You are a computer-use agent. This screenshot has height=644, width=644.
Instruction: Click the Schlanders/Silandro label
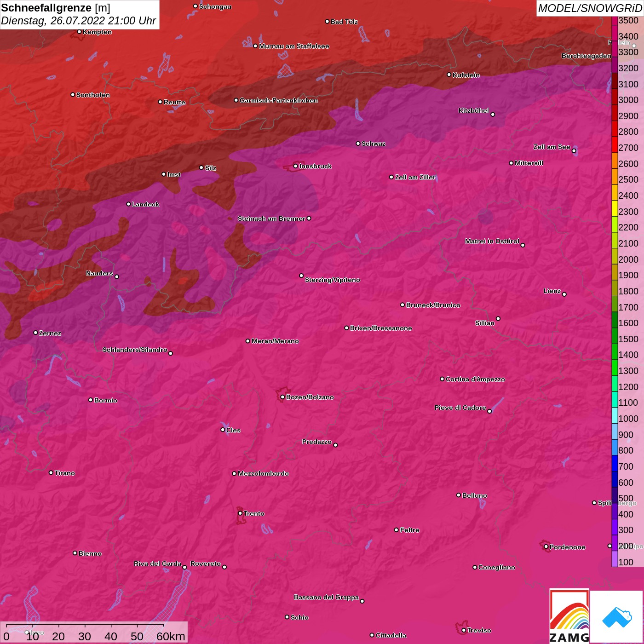click(135, 350)
